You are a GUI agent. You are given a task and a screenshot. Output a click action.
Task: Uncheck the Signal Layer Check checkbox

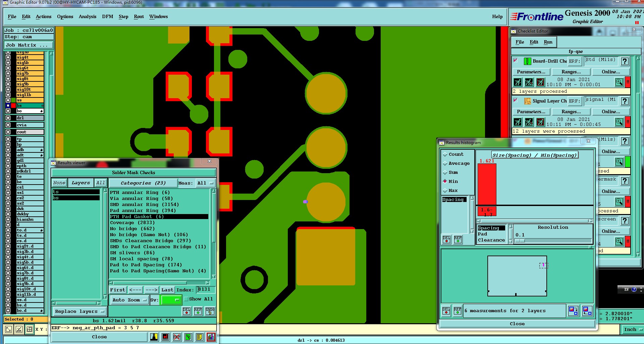coord(516,100)
